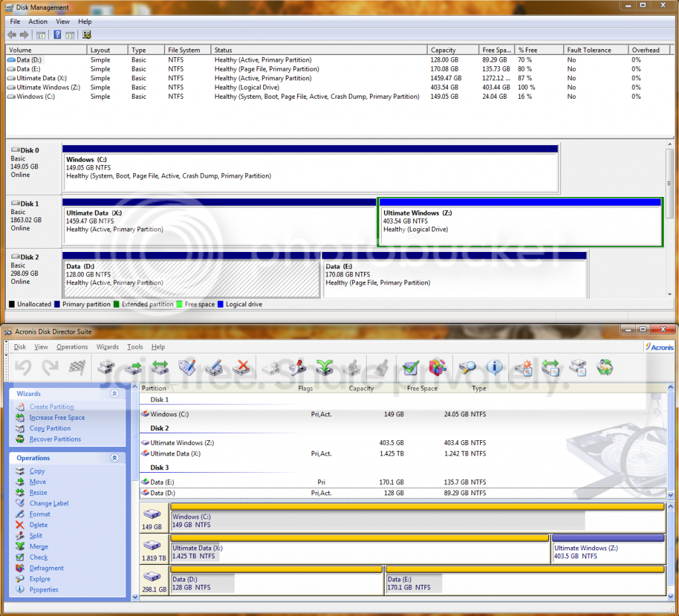Image resolution: width=679 pixels, height=616 pixels.
Task: Click the Show/Hide Action Pane icon
Action: (x=70, y=35)
